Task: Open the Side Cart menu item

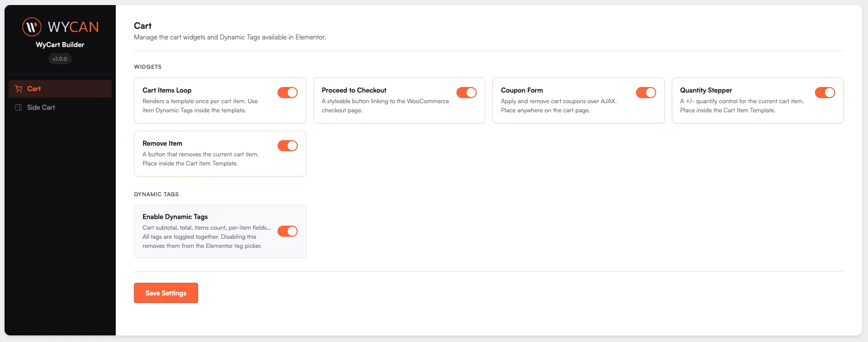Action: [60, 107]
